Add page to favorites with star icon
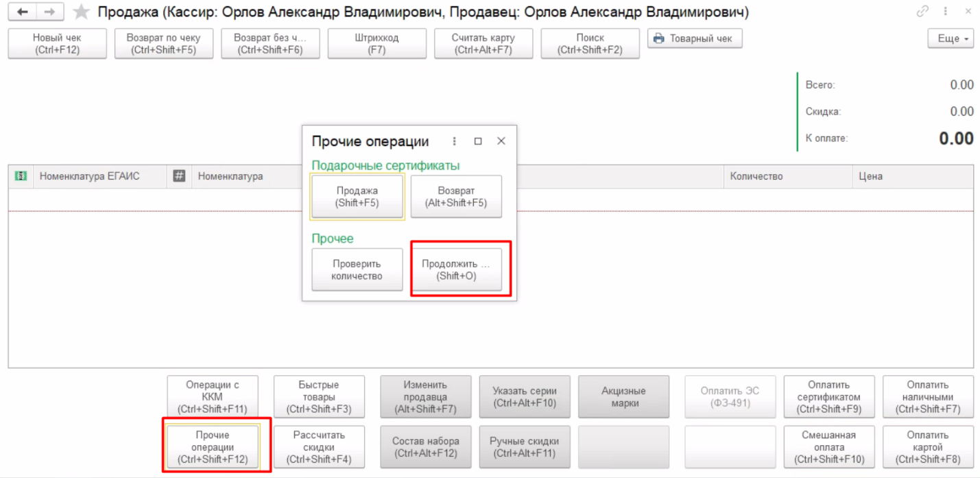Image resolution: width=980 pixels, height=478 pixels. tap(81, 12)
